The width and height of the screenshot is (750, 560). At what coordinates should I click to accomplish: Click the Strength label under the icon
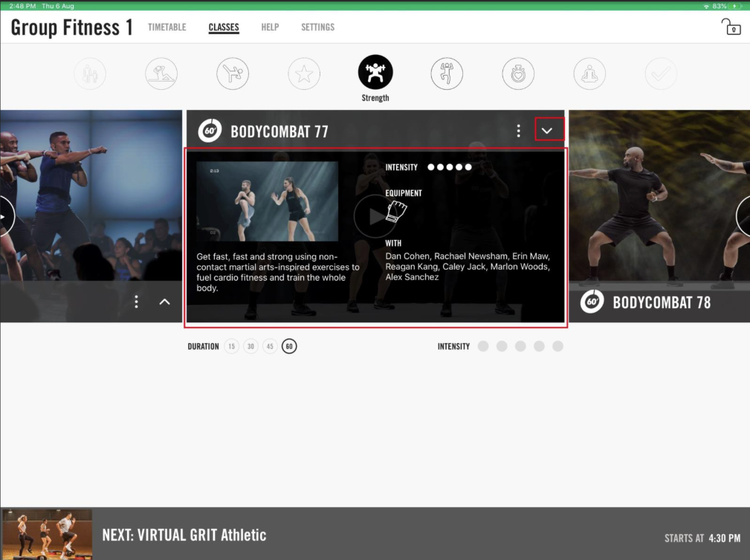pos(375,98)
